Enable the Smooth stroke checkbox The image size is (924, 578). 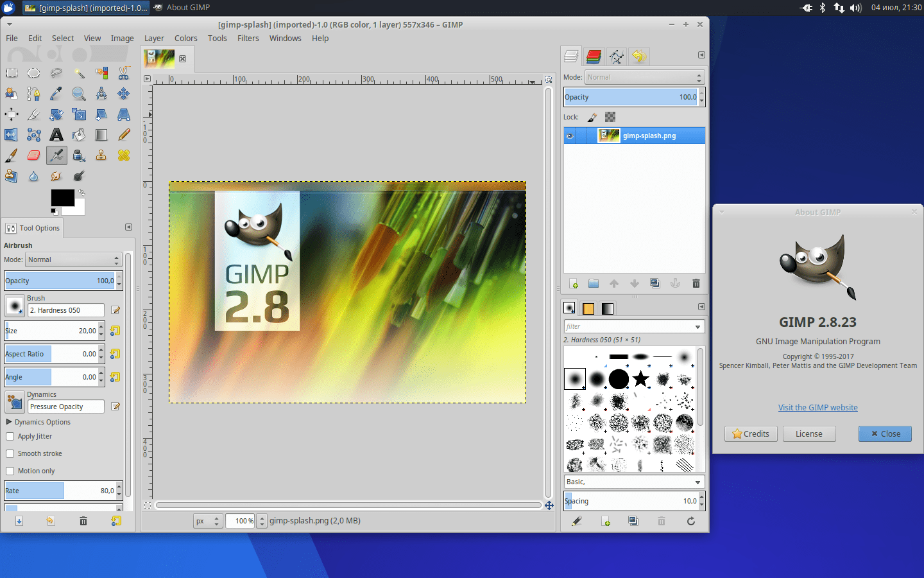pos(10,453)
